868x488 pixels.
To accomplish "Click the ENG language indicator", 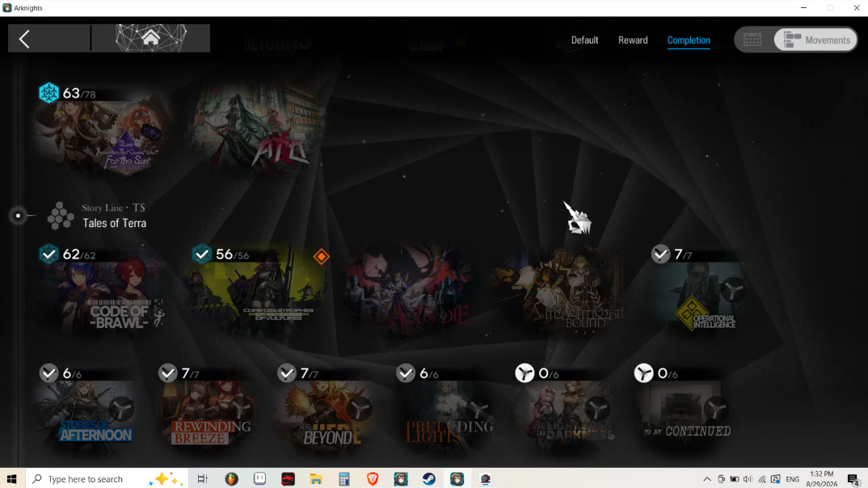I will pos(792,479).
